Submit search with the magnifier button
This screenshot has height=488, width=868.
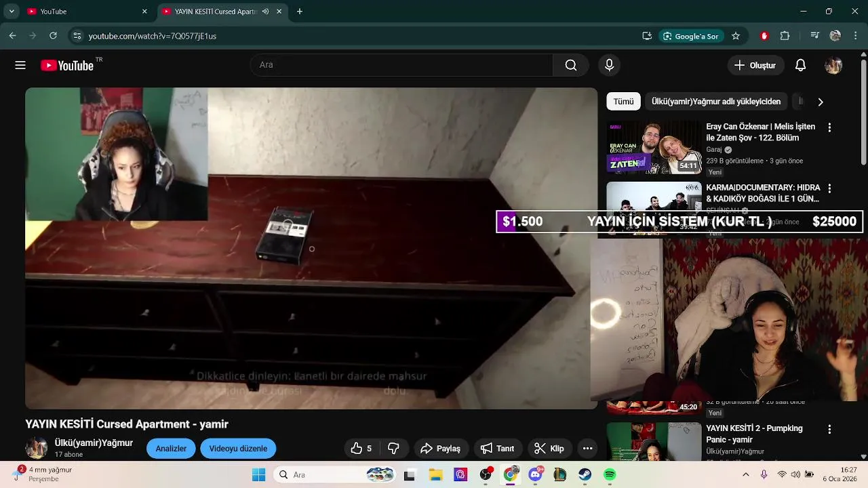point(571,65)
